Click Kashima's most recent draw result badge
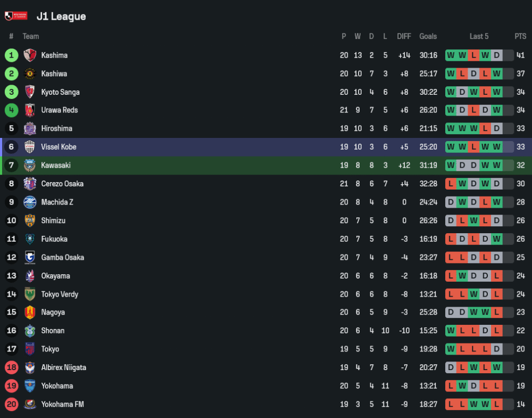The image size is (532, 418). [x=497, y=55]
